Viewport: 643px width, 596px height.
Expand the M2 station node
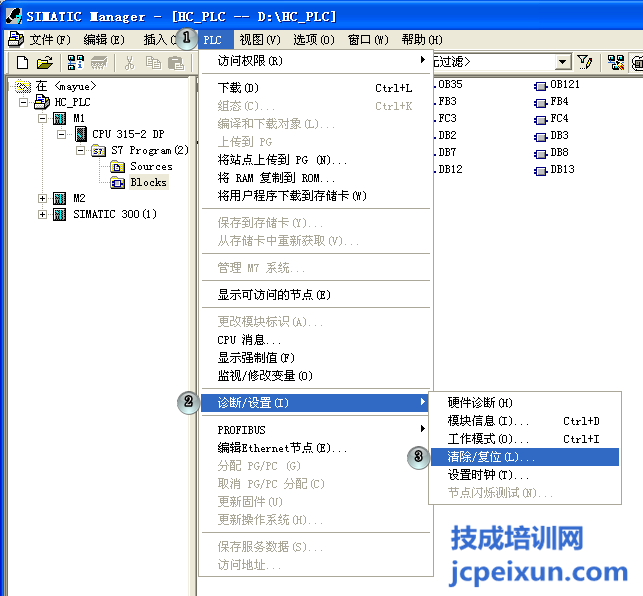click(42, 198)
